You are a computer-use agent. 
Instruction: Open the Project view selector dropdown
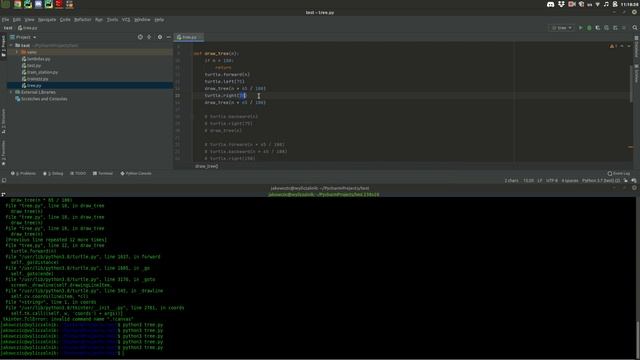point(24,37)
